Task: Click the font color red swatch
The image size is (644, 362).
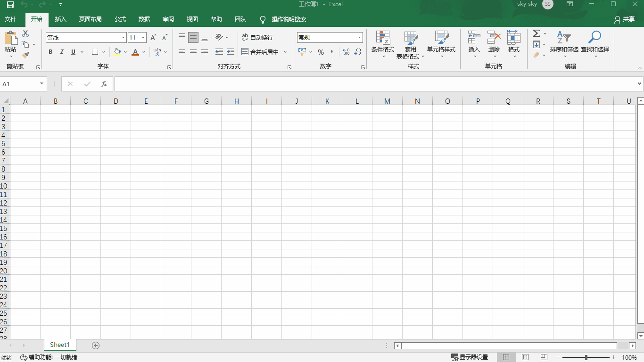Action: (x=135, y=52)
